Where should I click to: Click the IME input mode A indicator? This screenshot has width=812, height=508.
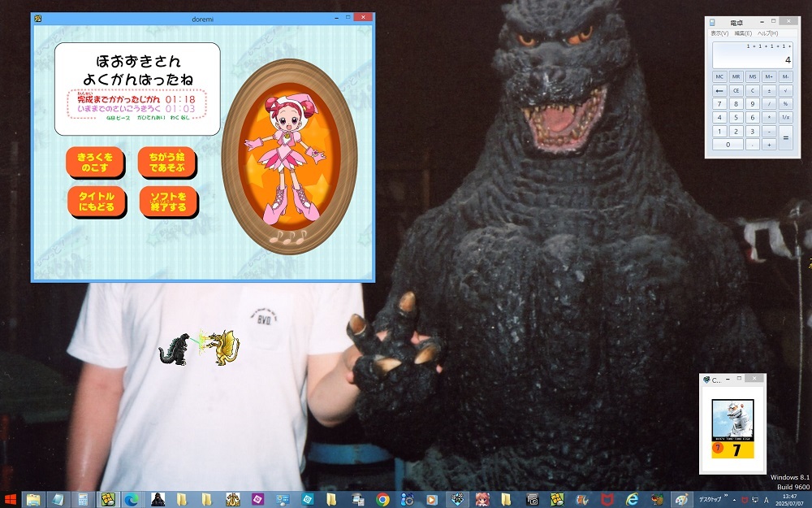click(767, 500)
